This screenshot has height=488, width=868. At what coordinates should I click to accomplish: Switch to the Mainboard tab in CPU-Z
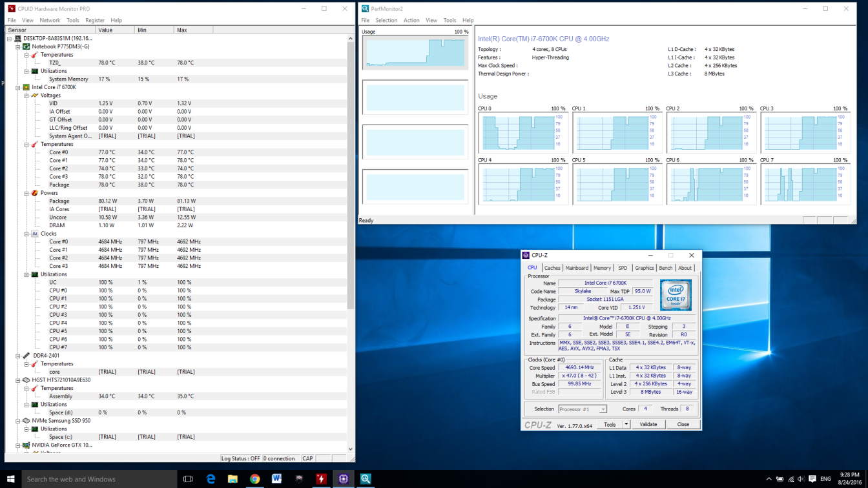577,268
